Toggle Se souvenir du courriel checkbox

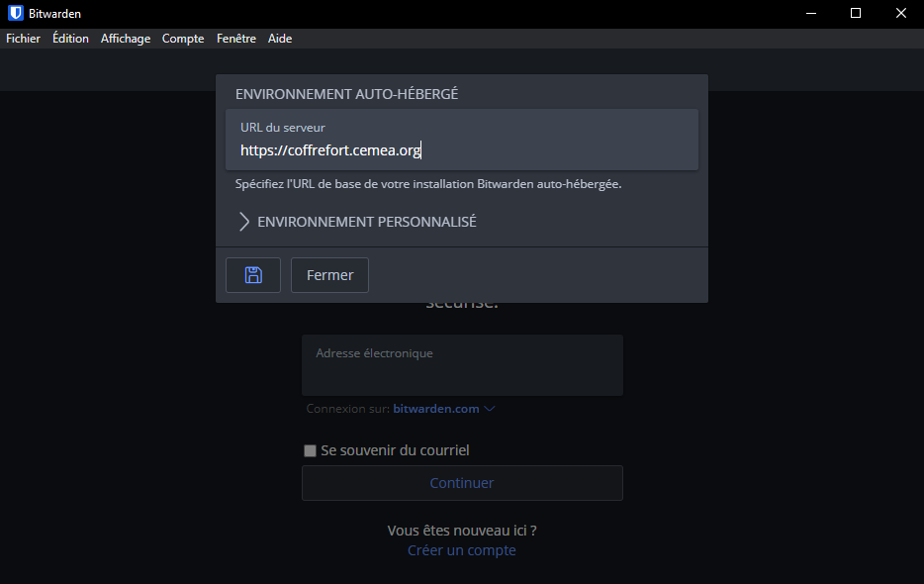pos(310,450)
